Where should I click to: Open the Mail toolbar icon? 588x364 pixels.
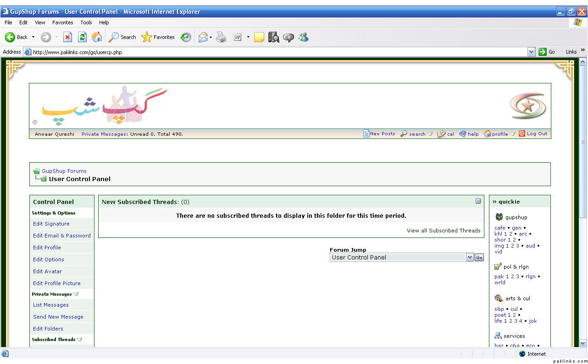point(203,37)
